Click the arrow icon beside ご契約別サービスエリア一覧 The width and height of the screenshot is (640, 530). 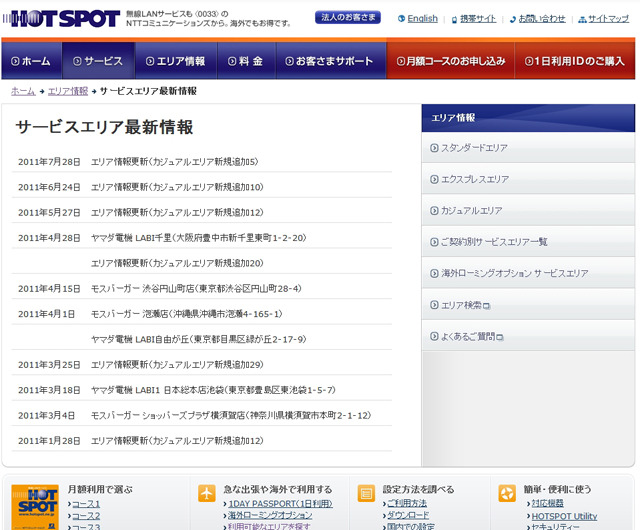434,242
